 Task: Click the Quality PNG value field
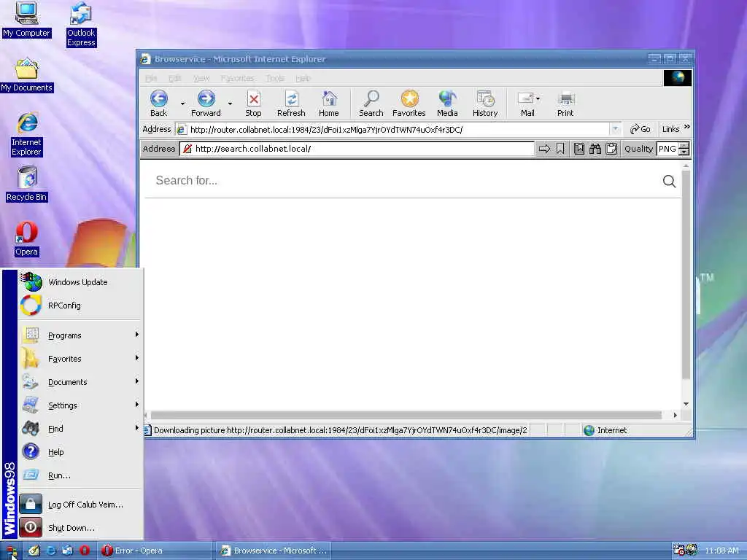[668, 149]
